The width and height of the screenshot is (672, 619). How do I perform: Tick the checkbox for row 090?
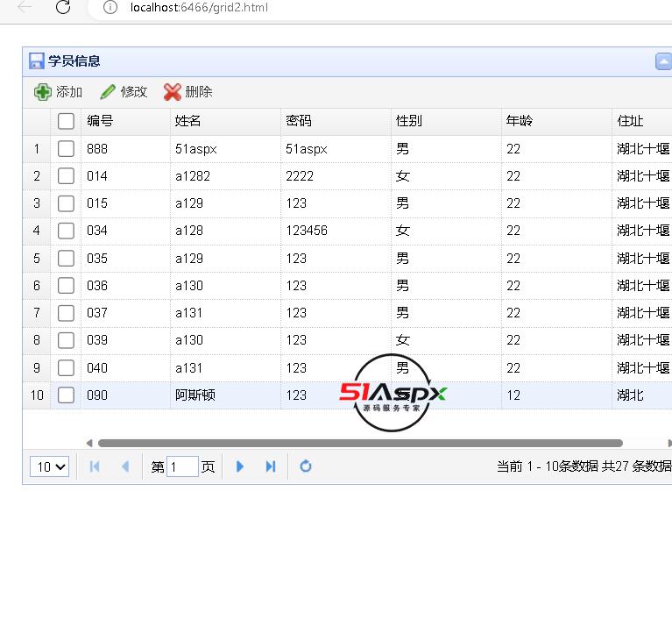click(x=66, y=395)
